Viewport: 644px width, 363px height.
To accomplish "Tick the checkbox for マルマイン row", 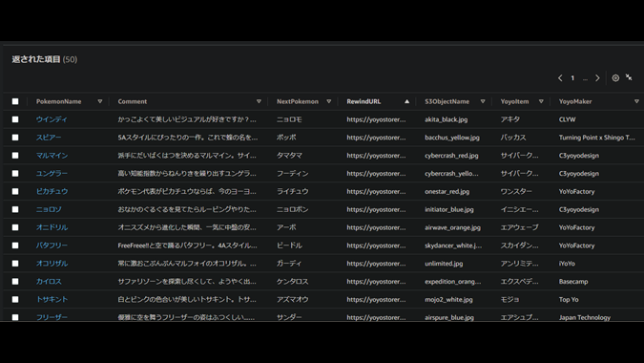I will tap(15, 156).
